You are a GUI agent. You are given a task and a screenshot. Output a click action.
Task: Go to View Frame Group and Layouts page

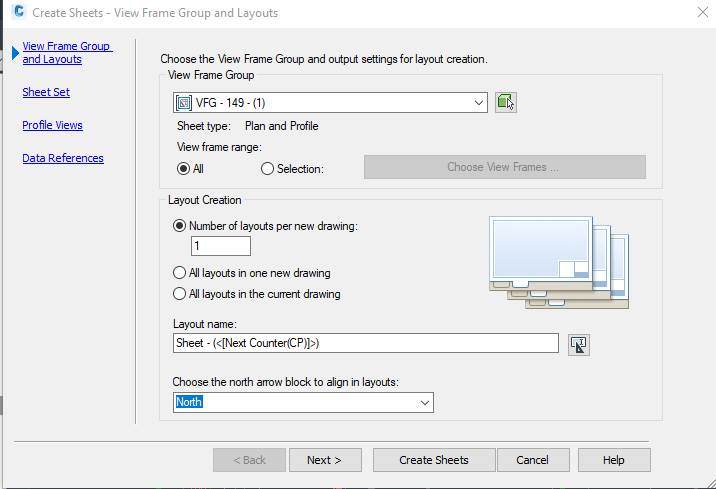(x=67, y=53)
